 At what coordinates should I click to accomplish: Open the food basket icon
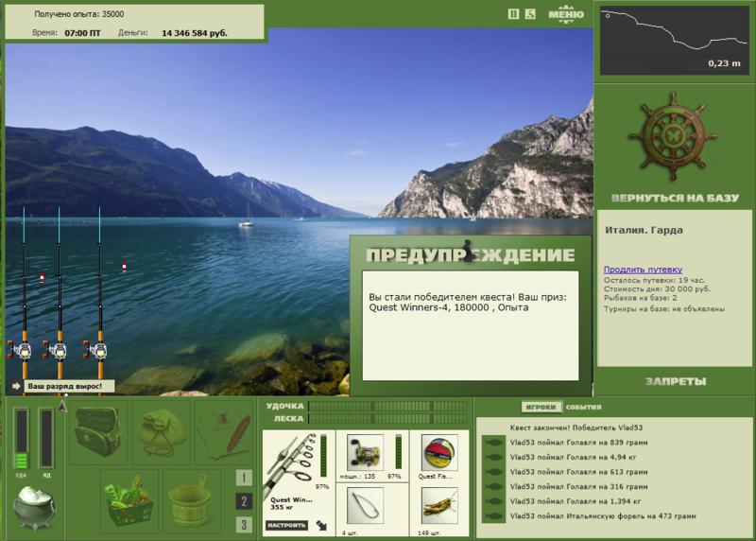click(x=129, y=500)
